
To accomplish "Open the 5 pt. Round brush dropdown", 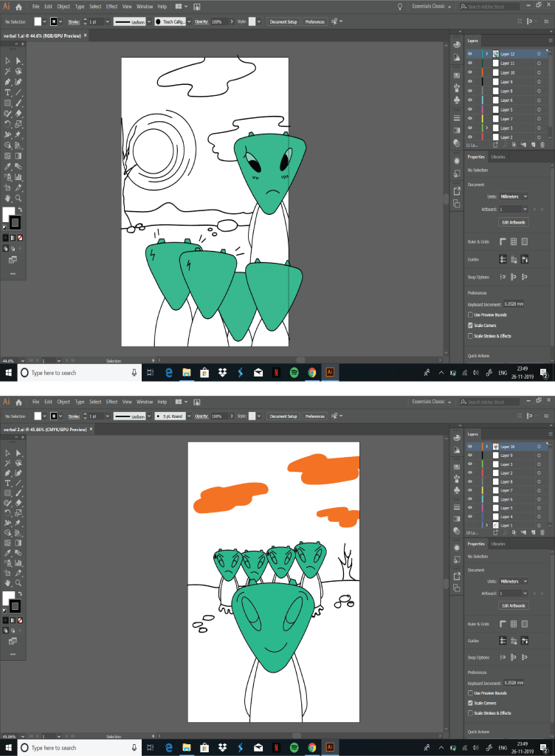I will coord(172,416).
